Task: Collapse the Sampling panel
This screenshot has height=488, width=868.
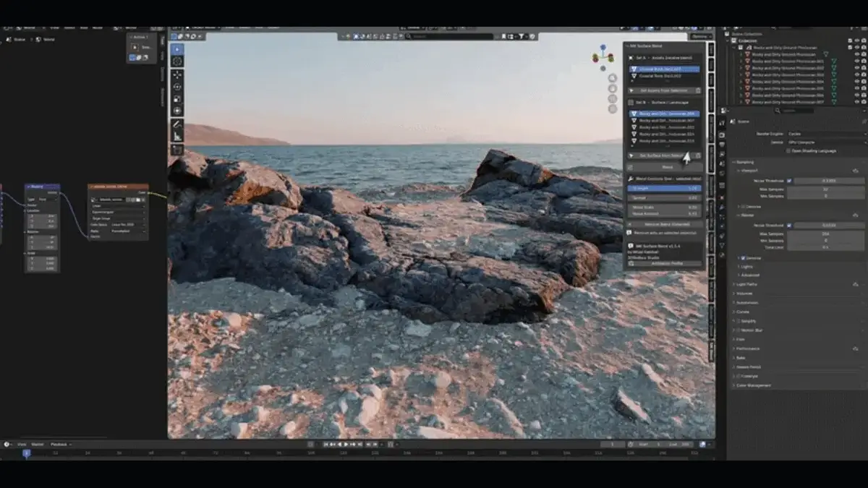Action: point(745,162)
